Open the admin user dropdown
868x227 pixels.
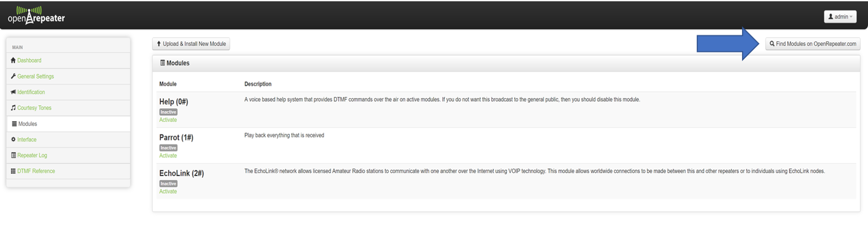point(840,17)
